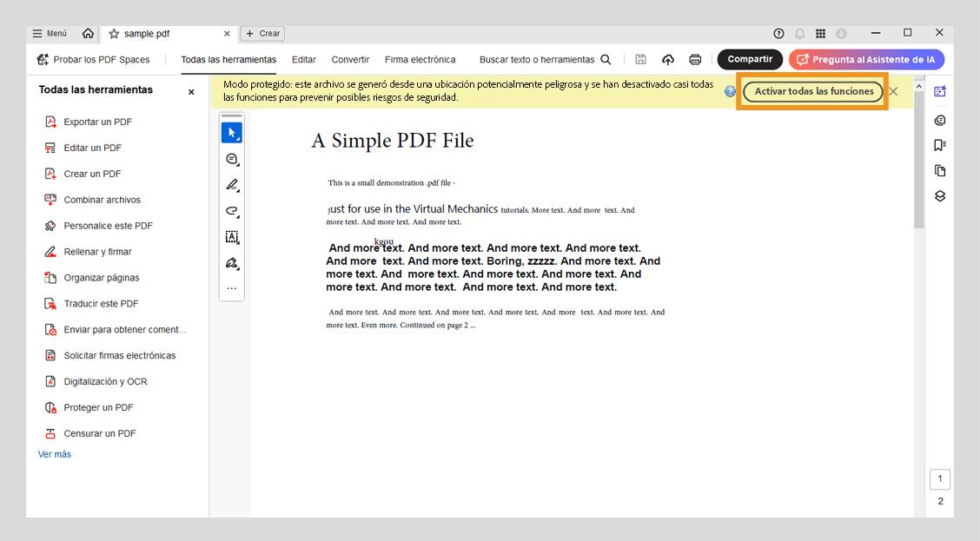Open the AI assistant panel icon on right rail
The height and width of the screenshot is (541, 980).
[x=940, y=92]
